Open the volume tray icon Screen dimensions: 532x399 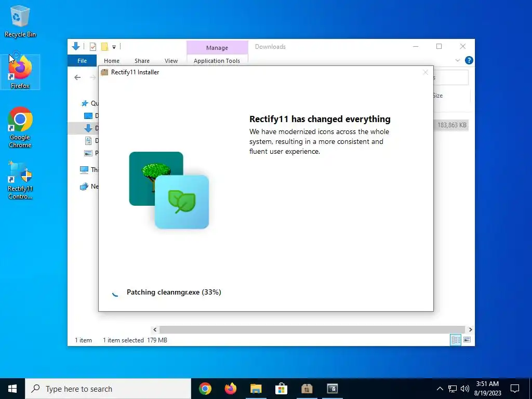pos(465,389)
